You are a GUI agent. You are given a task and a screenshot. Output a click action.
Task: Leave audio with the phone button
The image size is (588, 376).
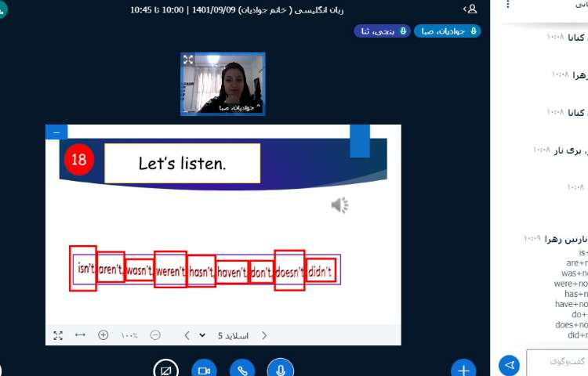[242, 369]
